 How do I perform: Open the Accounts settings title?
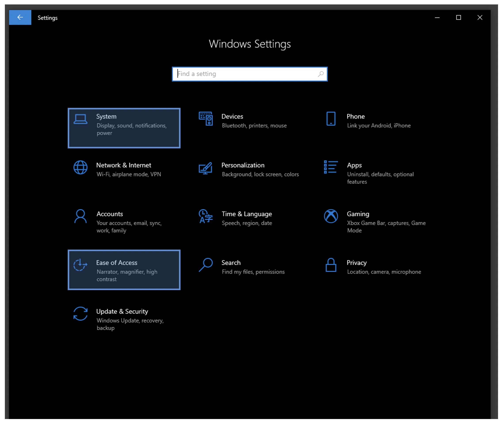point(110,214)
